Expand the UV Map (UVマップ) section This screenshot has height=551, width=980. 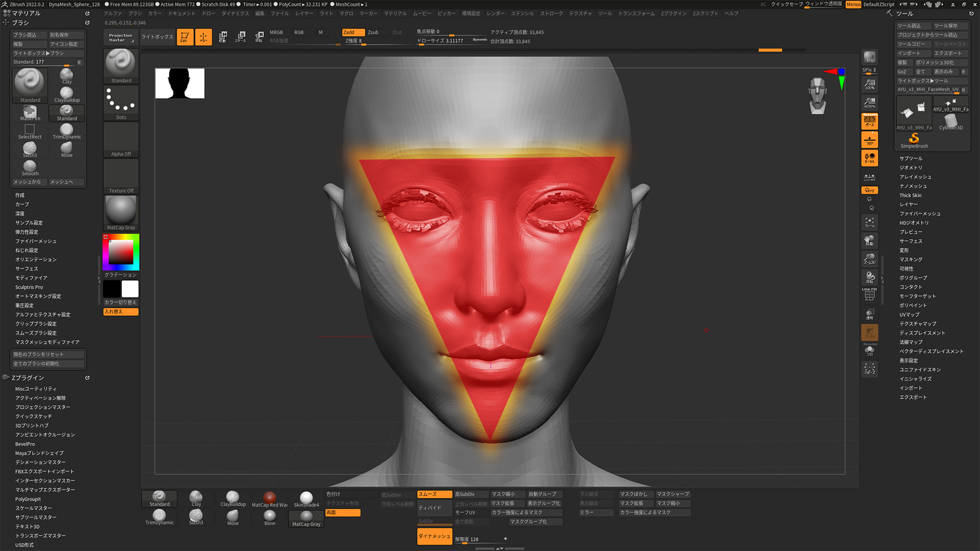909,315
